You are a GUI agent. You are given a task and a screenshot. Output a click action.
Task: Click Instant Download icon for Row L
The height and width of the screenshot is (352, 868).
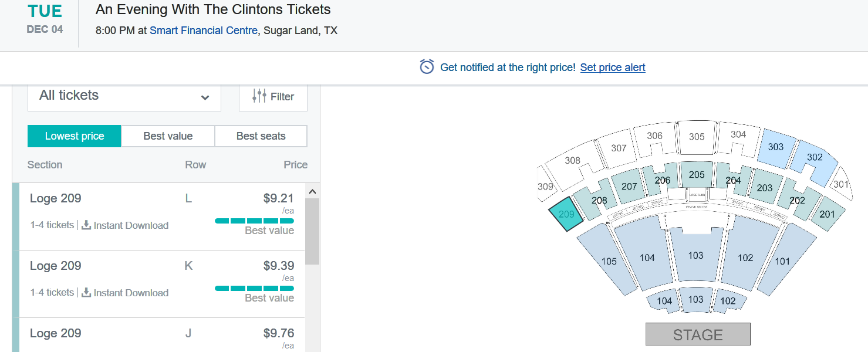coord(86,225)
